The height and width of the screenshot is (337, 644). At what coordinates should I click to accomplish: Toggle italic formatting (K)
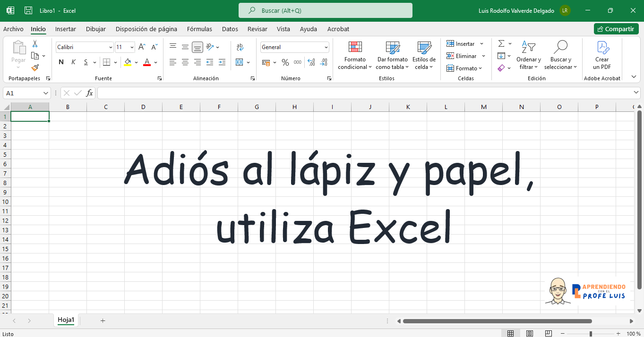point(73,62)
